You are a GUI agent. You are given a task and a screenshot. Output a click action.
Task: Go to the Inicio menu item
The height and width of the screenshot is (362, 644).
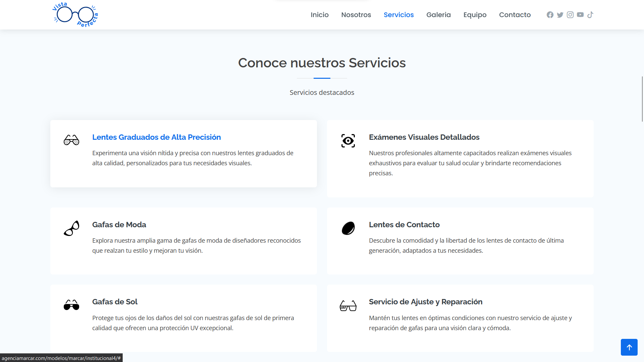point(319,15)
